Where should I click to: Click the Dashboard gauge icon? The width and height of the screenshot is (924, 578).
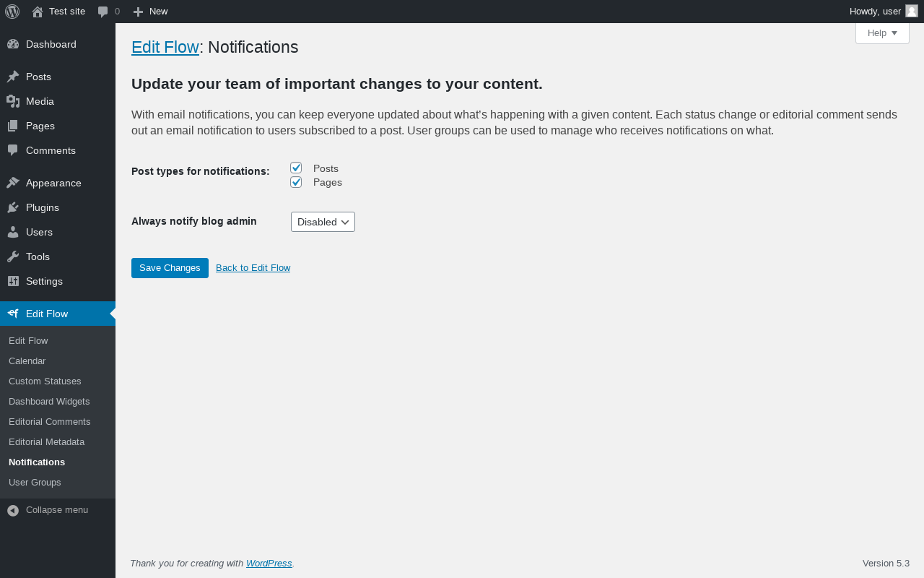point(13,44)
